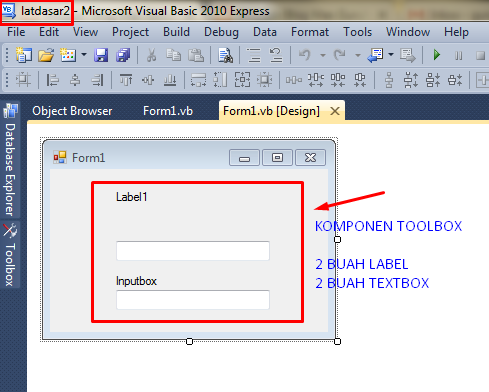Click the Align Lefts icon
Image resolution: width=489 pixels, height=392 pixels.
point(52,80)
